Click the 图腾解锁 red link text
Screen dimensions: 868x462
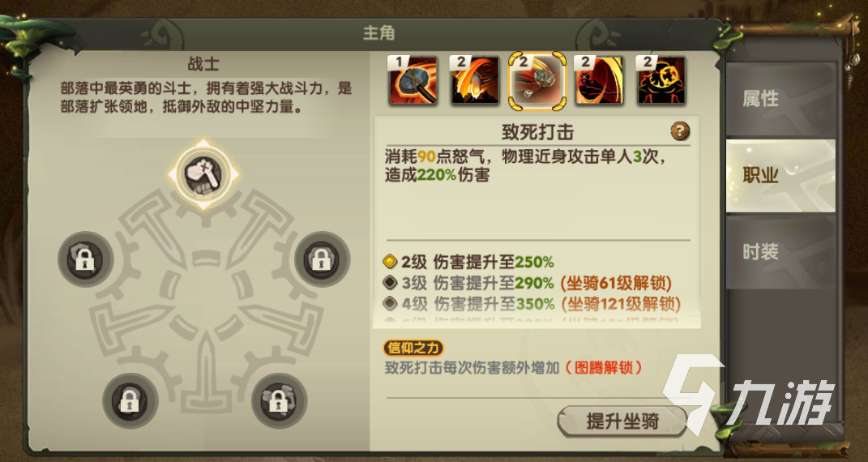(x=604, y=367)
